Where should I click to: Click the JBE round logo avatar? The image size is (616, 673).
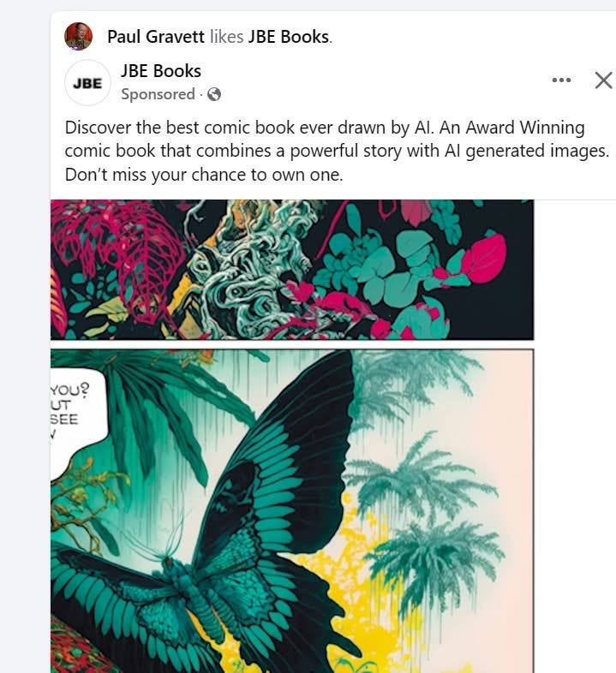coord(87,83)
